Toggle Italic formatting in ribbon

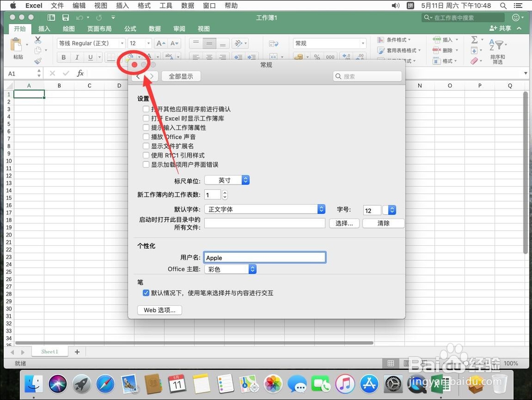(77, 57)
